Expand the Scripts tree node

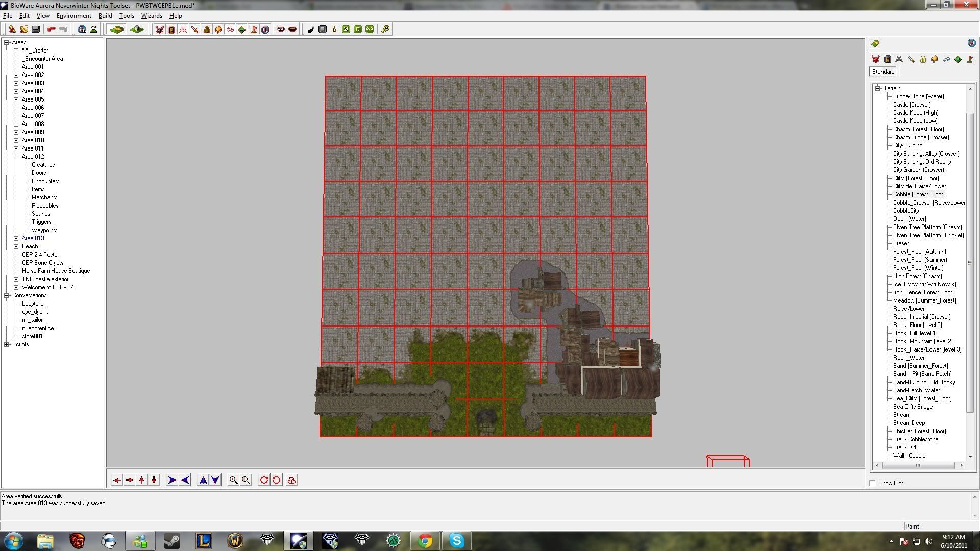7,344
